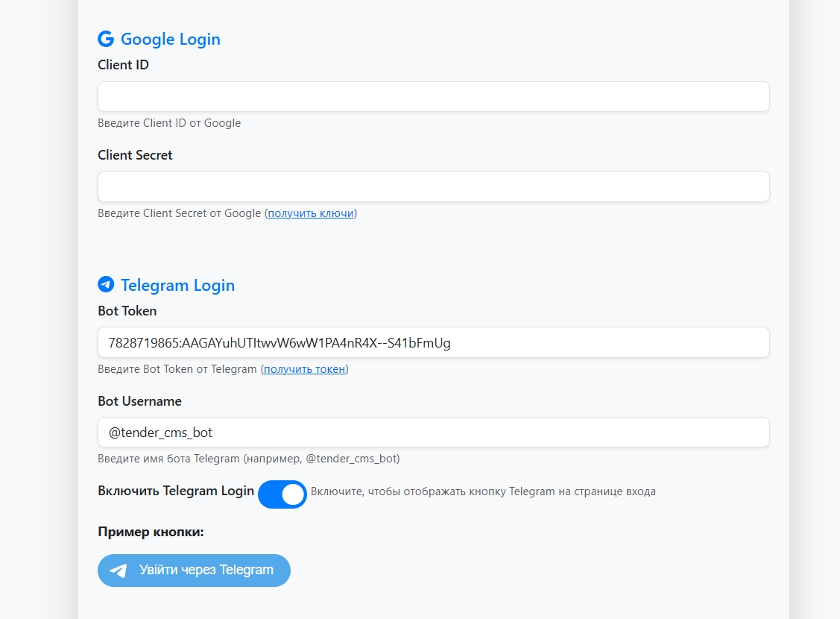Click the 'Введите Client ID от Google' hint

(x=169, y=123)
